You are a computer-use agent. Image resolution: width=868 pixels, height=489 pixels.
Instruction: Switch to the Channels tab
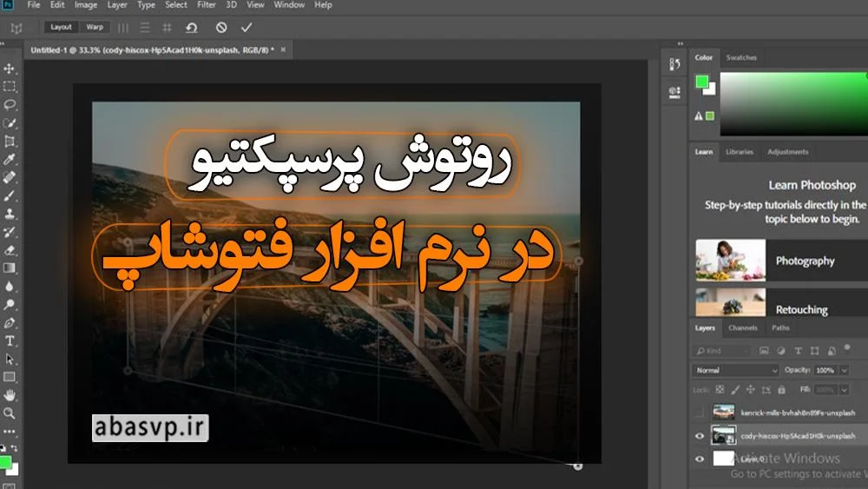click(743, 327)
